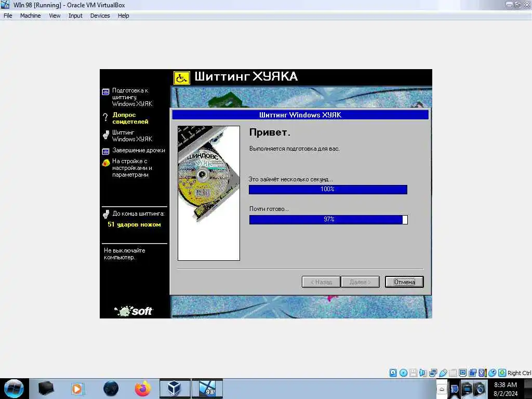Click the 97% progress bar
Screen dimensions: 532x399
coord(328,220)
